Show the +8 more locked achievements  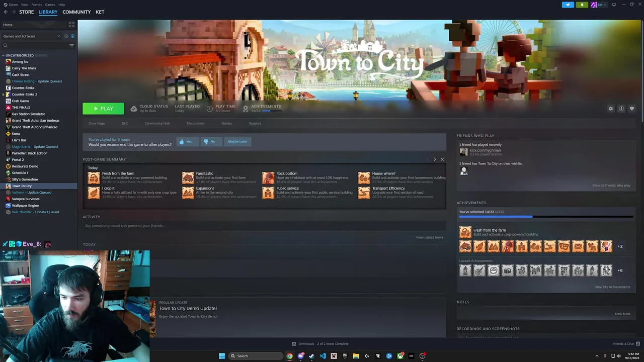coord(620,270)
